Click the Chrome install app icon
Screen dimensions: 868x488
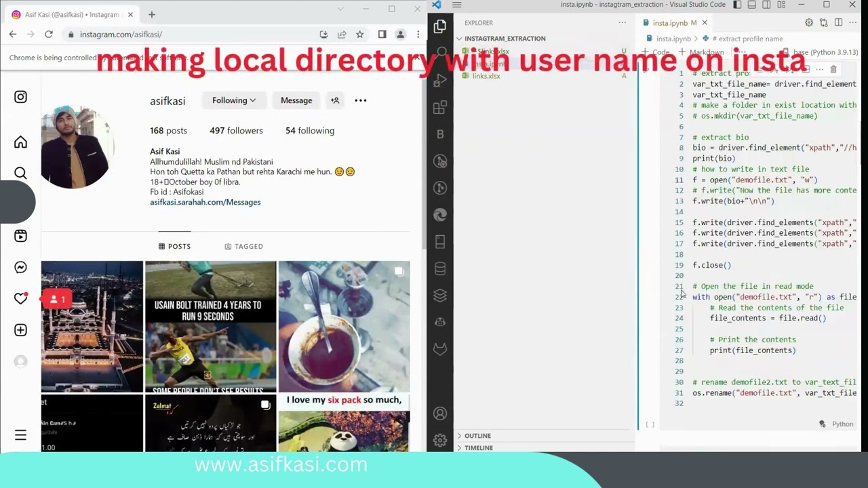tap(323, 35)
